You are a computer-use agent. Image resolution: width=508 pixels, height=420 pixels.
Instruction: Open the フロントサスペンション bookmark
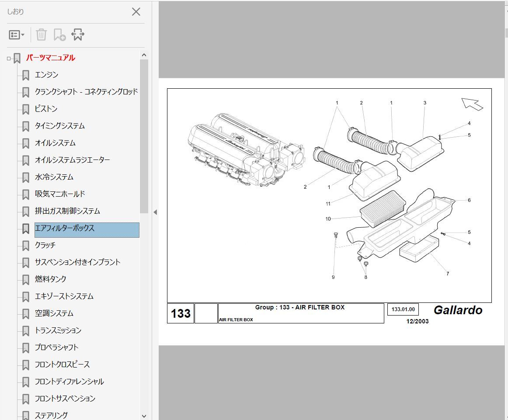pyautogui.click(x=65, y=399)
